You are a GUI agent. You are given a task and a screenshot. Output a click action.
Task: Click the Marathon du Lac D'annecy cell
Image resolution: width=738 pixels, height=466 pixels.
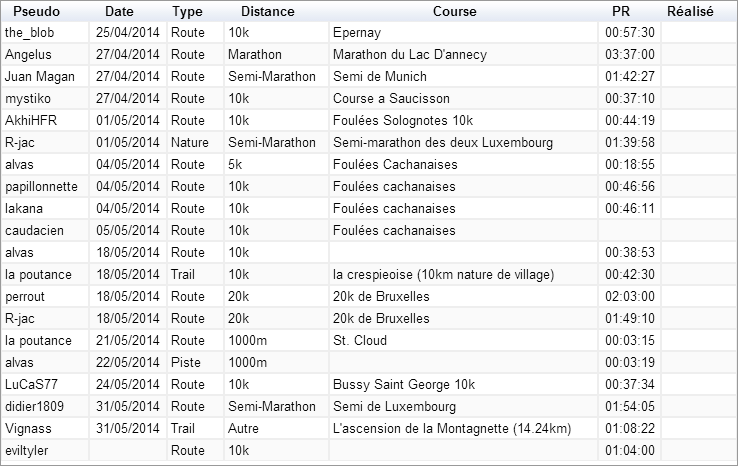point(463,55)
